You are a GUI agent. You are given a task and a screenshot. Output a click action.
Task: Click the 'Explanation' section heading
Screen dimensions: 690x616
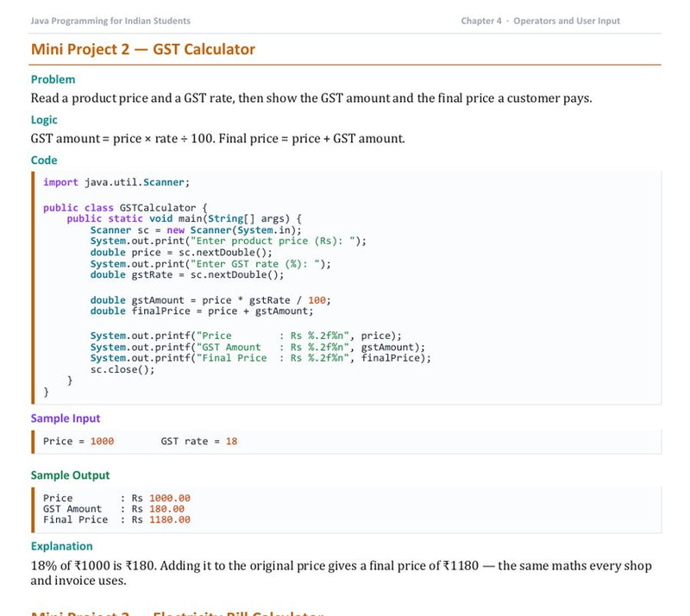[61, 546]
